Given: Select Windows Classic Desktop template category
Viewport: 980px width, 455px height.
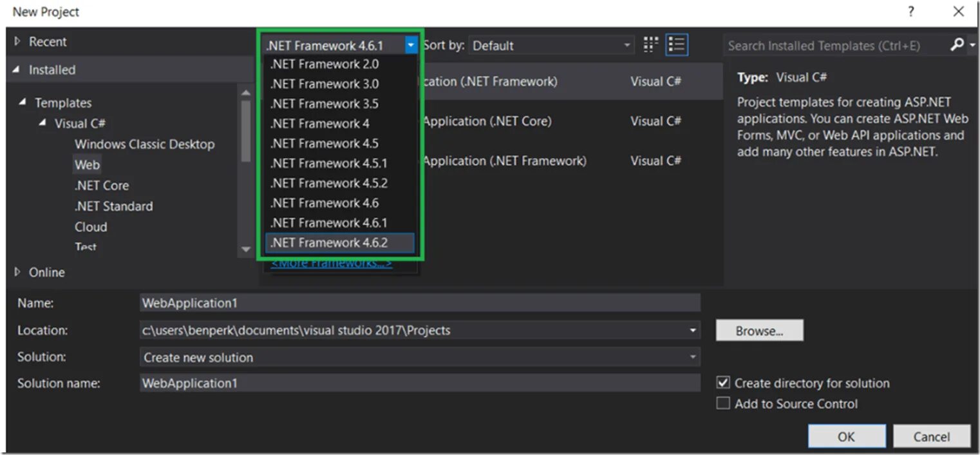Looking at the screenshot, I should [x=144, y=144].
